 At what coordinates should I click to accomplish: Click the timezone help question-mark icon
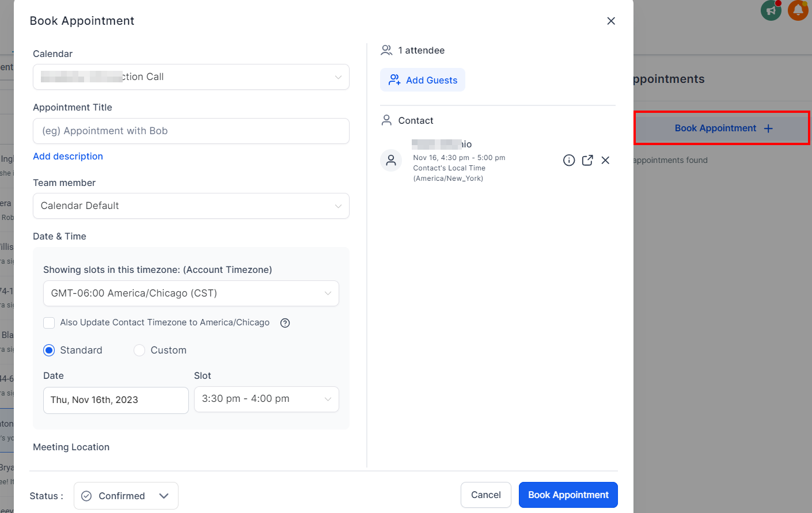(x=285, y=323)
